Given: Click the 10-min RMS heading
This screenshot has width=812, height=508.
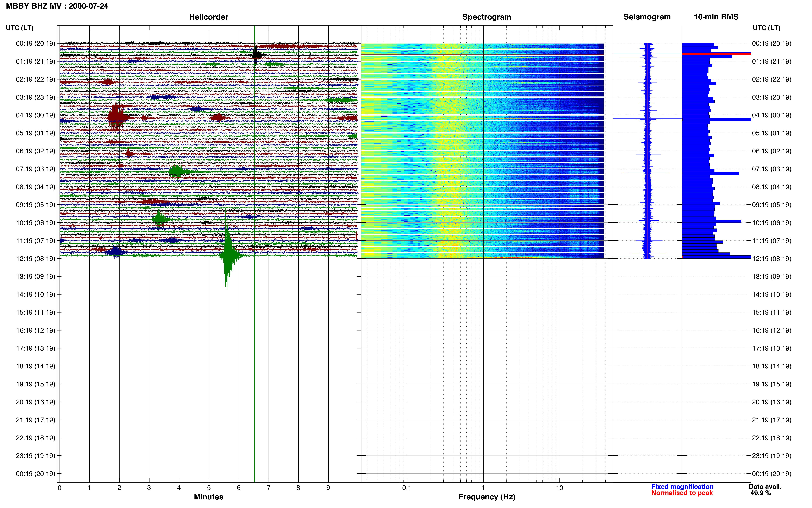Looking at the screenshot, I should tap(716, 17).
